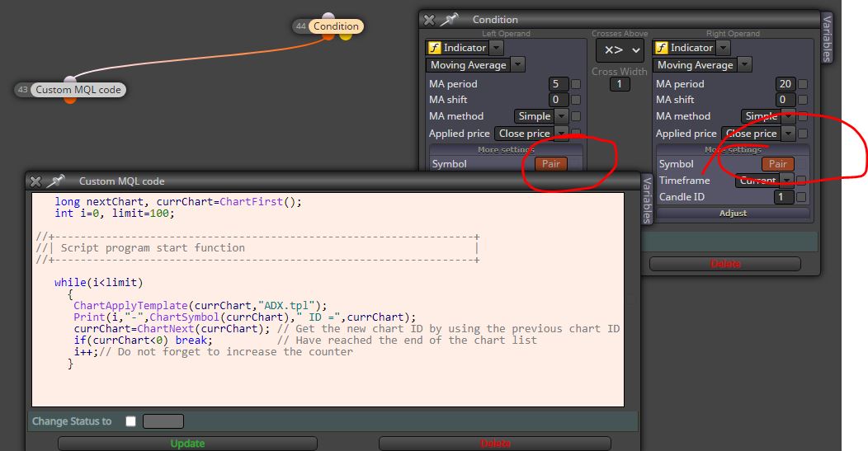Click the function icon in Left Operand Indicator
Image resolution: width=868 pixels, height=451 pixels.
[435, 48]
